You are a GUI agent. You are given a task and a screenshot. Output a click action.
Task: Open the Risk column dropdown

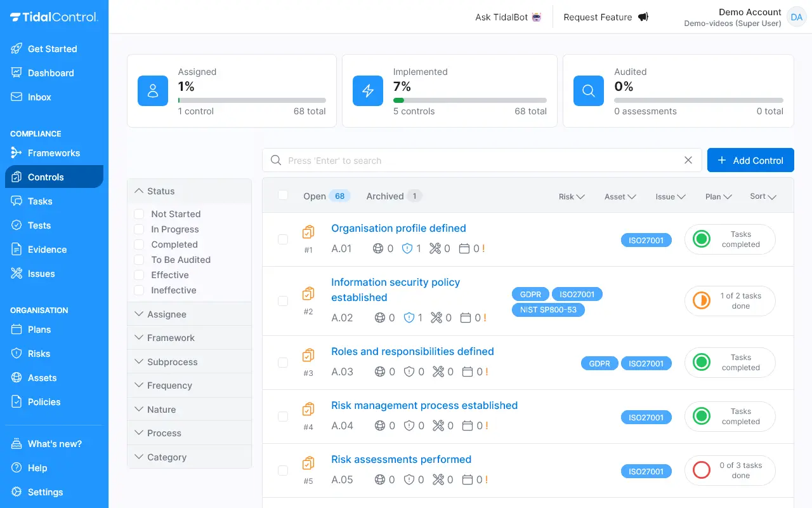[572, 197]
